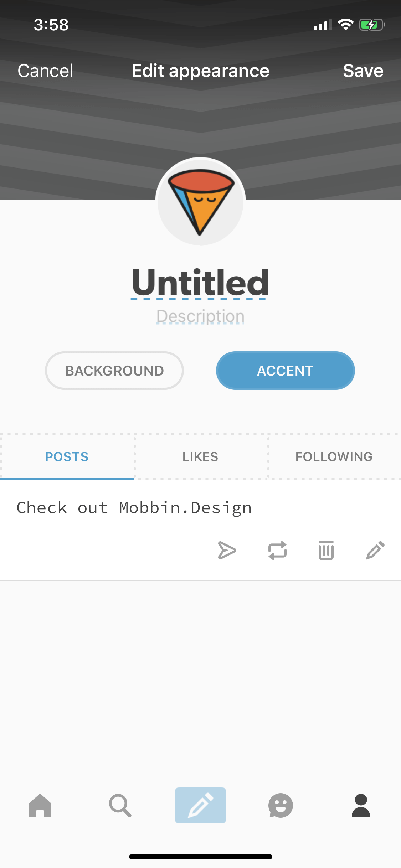Screen dimensions: 401x868
Task: Open the home tab icon
Action: click(x=40, y=805)
